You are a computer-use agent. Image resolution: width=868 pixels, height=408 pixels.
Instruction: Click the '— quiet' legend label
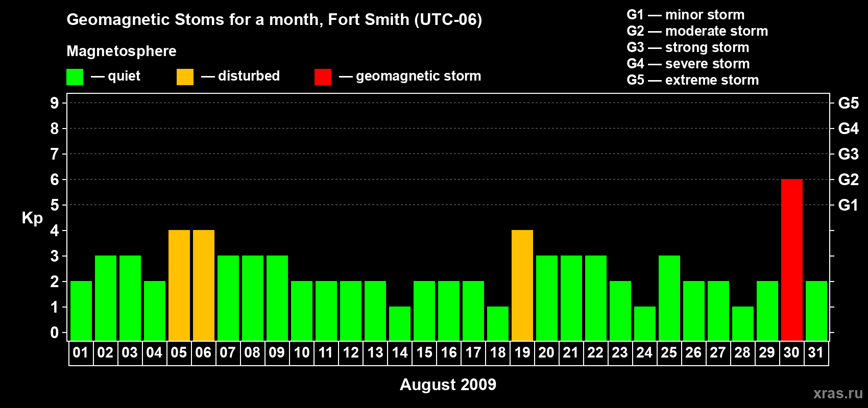click(115, 76)
